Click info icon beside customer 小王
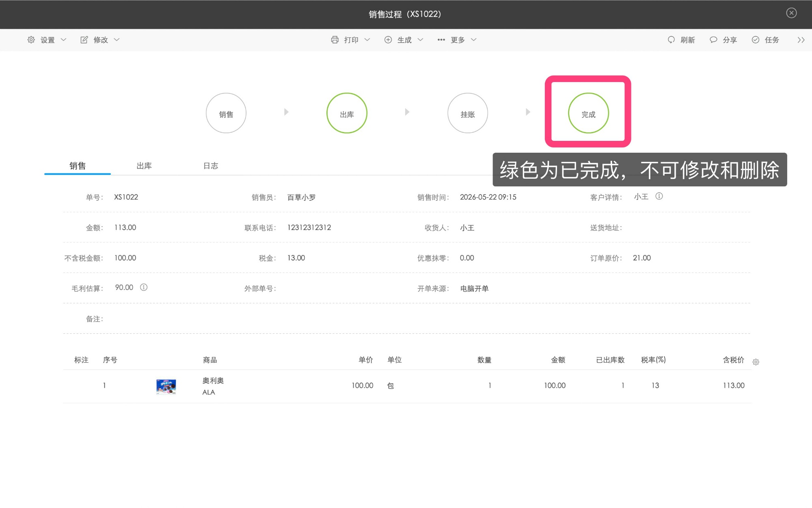Screen dimensions: 812x508 [659, 196]
